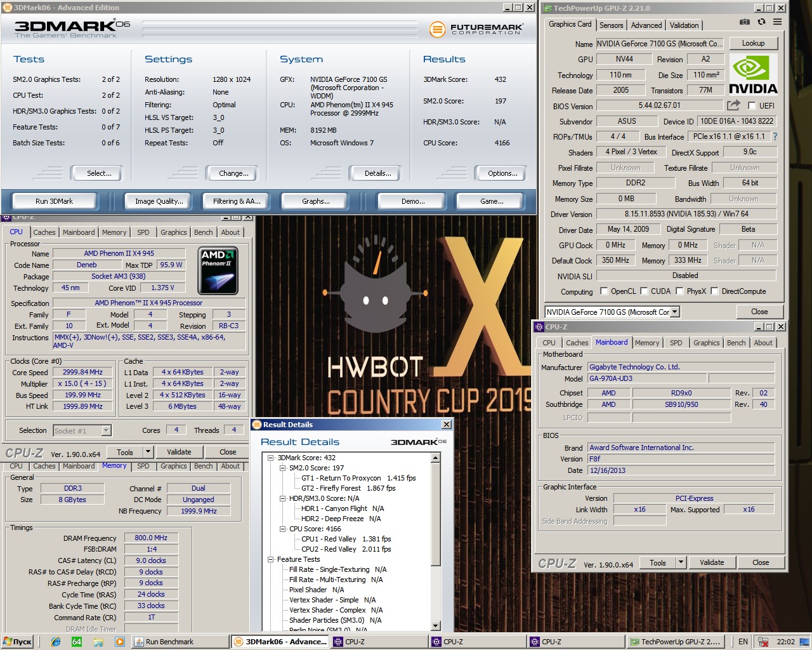Toggle the OpenCL computing checkbox
Image resolution: width=812 pixels, height=650 pixels.
pyautogui.click(x=604, y=291)
